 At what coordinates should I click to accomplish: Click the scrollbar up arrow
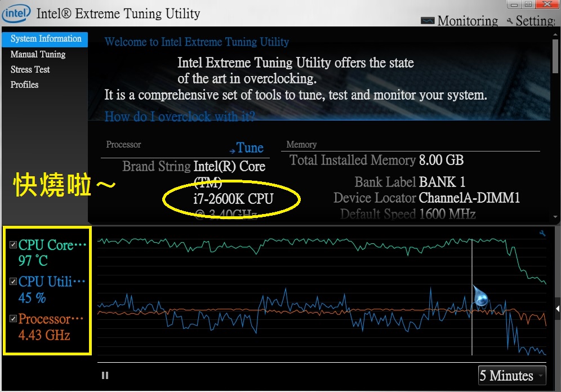click(555, 35)
